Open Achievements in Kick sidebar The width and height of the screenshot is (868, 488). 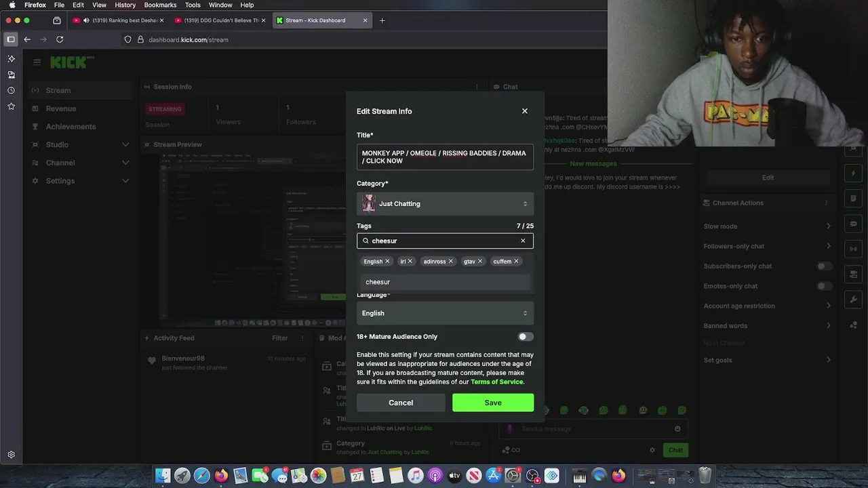pyautogui.click(x=80, y=127)
